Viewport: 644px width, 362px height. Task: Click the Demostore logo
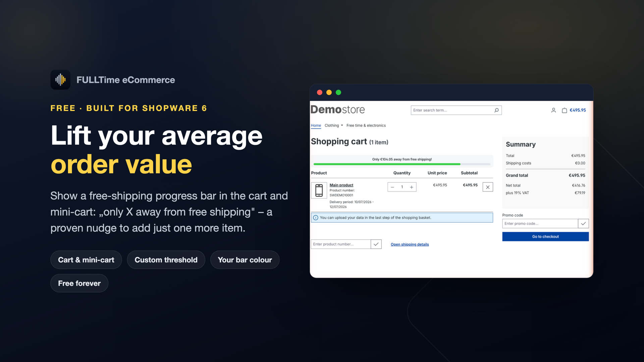coord(337,110)
